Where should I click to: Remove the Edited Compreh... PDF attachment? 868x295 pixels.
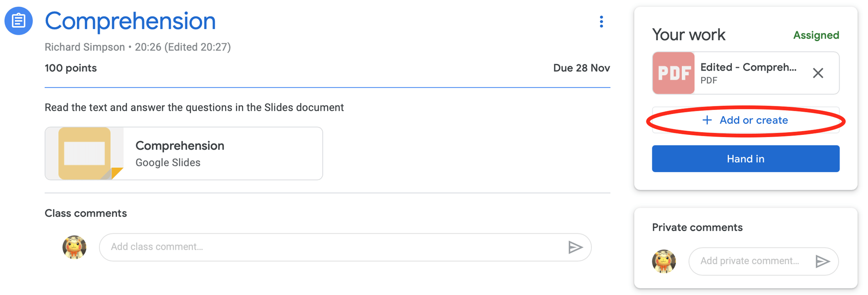pyautogui.click(x=818, y=73)
